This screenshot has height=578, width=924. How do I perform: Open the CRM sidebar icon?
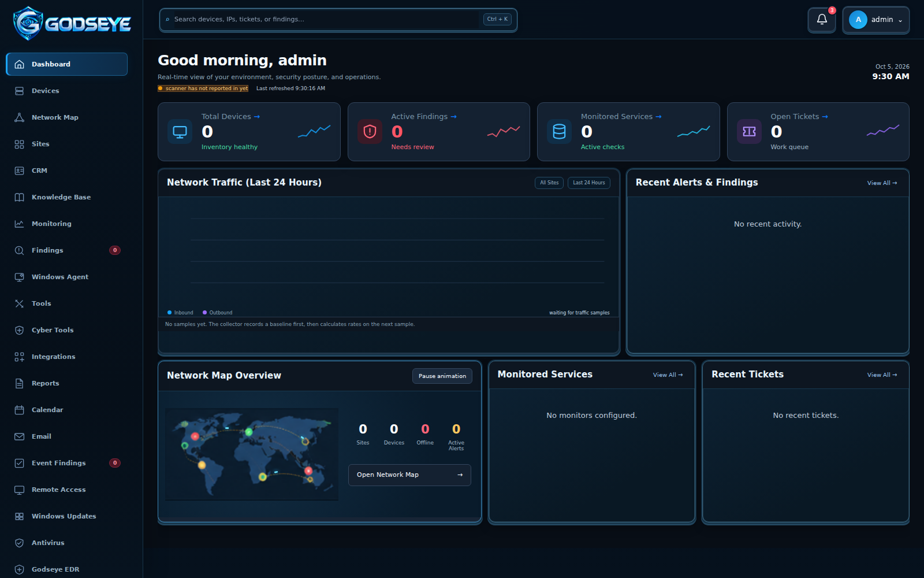(x=19, y=171)
